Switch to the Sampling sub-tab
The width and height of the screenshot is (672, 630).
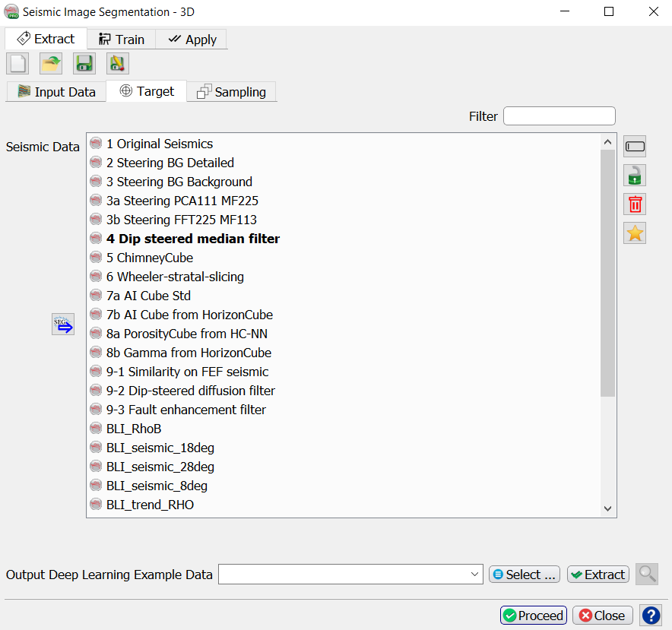pos(232,92)
